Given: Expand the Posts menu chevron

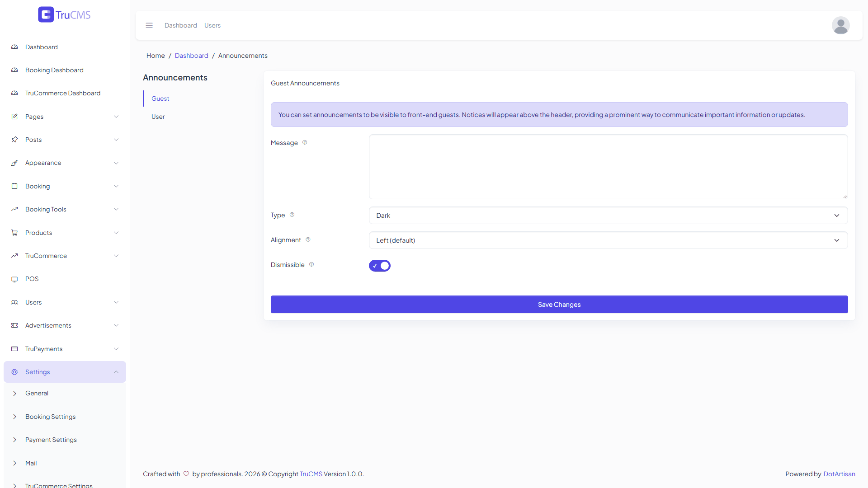Looking at the screenshot, I should (116, 140).
